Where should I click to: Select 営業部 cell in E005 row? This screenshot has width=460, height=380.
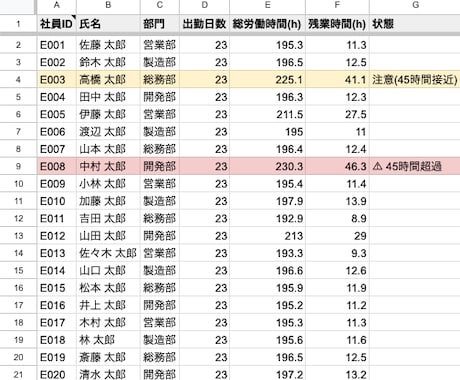click(160, 114)
